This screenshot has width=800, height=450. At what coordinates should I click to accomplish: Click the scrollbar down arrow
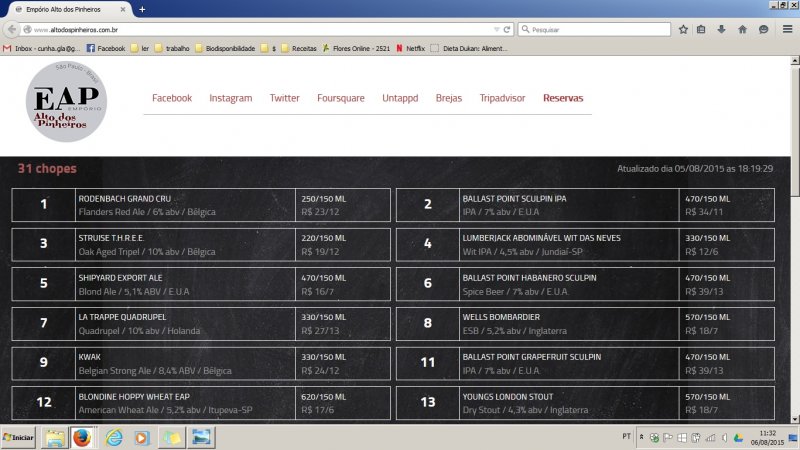795,419
